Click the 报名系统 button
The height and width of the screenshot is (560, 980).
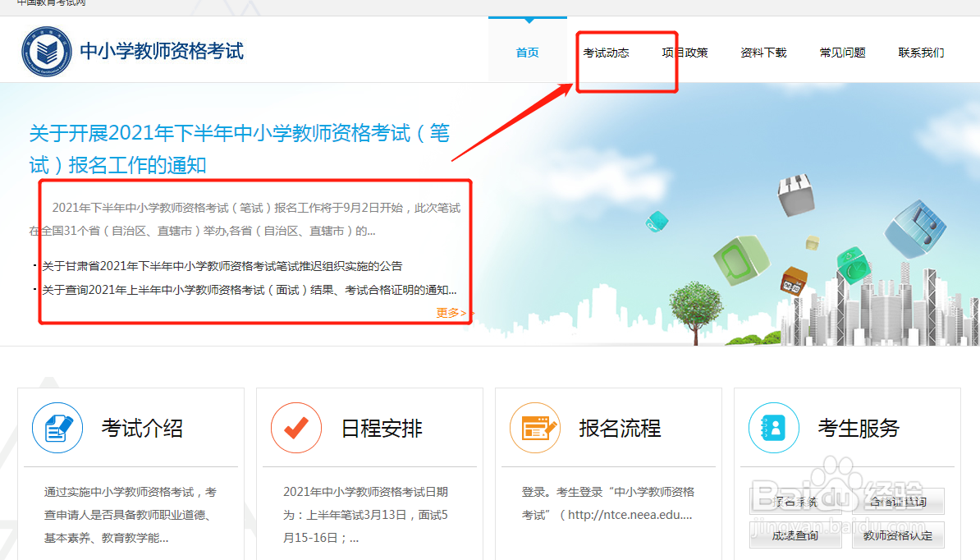click(795, 502)
